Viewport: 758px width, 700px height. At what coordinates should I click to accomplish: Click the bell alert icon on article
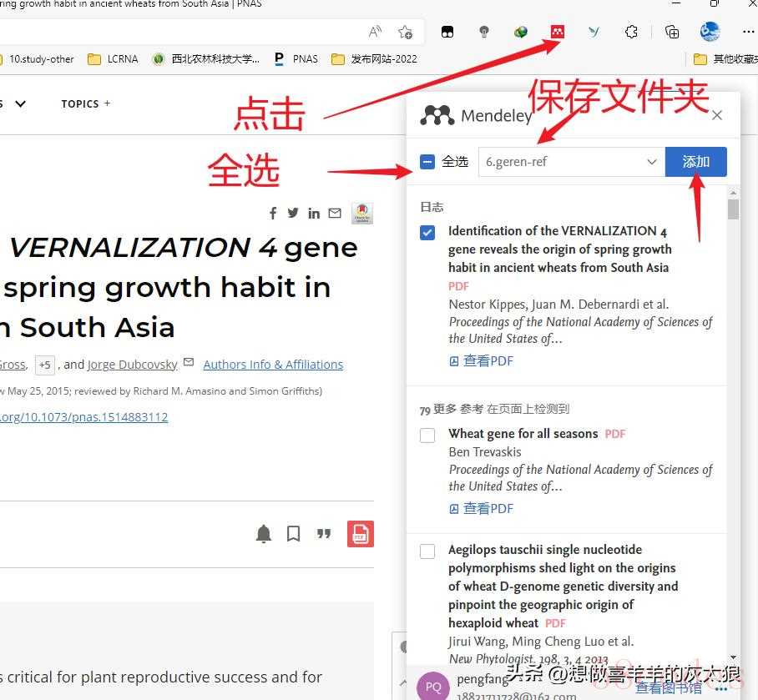coord(264,534)
